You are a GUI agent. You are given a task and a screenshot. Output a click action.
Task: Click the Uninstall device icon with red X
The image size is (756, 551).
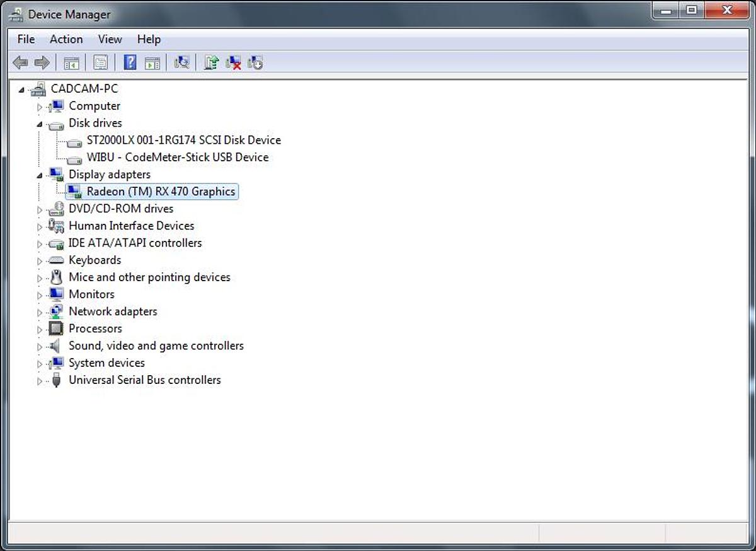pyautogui.click(x=233, y=62)
